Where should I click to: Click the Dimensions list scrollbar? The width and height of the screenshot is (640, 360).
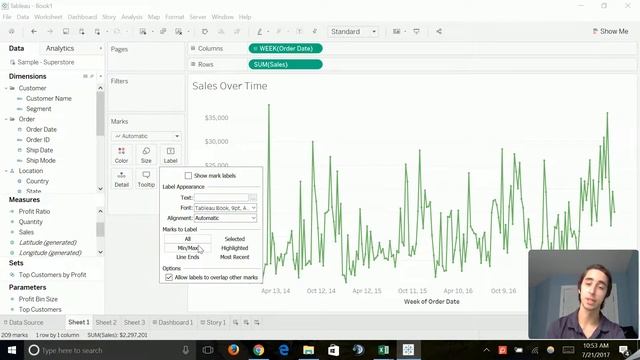(100, 113)
